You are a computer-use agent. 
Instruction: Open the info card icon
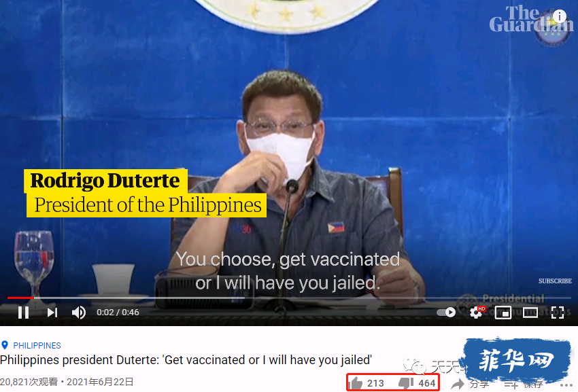coord(560,16)
